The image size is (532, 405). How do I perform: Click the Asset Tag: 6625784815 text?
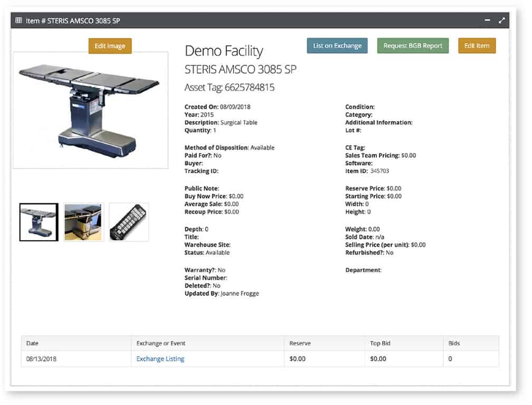tap(229, 87)
